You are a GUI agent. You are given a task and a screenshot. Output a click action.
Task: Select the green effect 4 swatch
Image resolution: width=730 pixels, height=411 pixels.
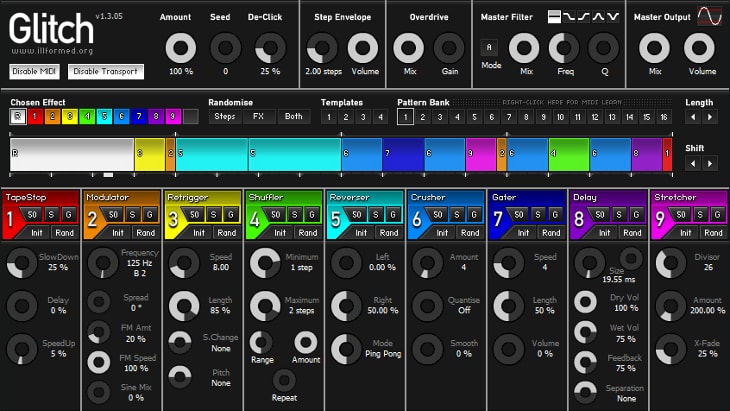(87, 116)
